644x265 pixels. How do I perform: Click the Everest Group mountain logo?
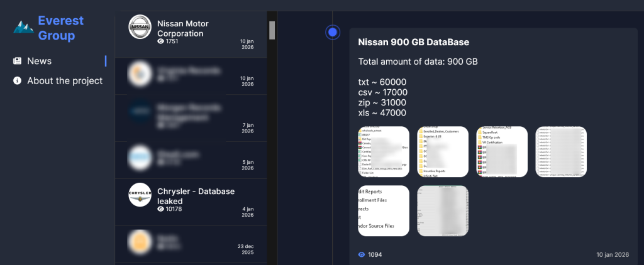[x=23, y=27]
